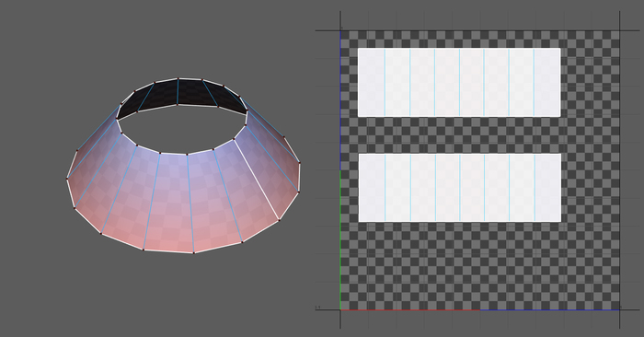Click the red horizontal axis line in UV editor
Image resolution: width=644 pixels, height=337 pixels.
[410, 310]
